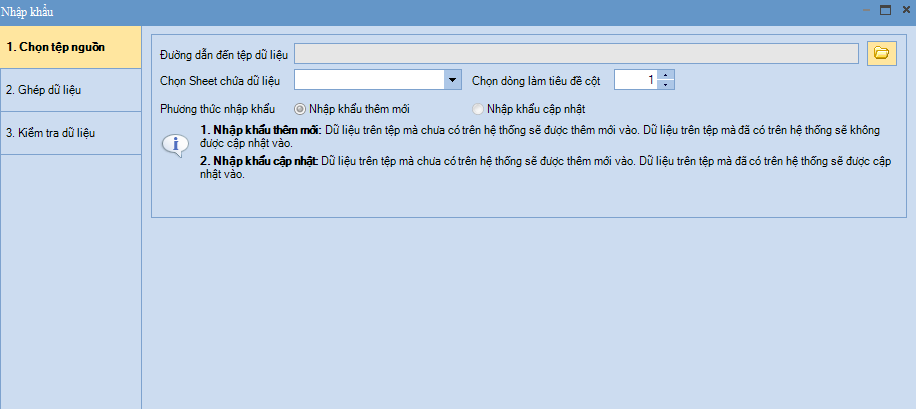Close the Nhập khẩu window
The width and height of the screenshot is (916, 409).
906,10
